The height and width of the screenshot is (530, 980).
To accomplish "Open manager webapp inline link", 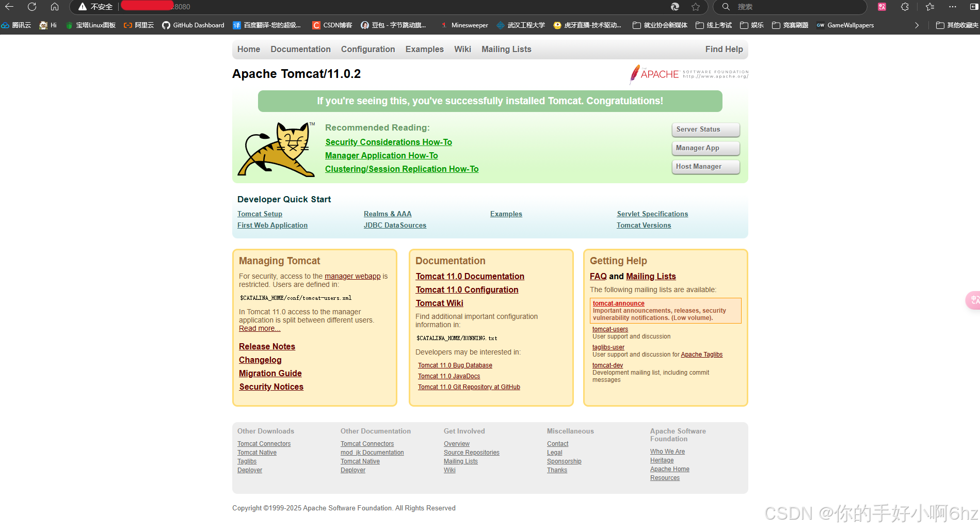I will click(x=352, y=276).
